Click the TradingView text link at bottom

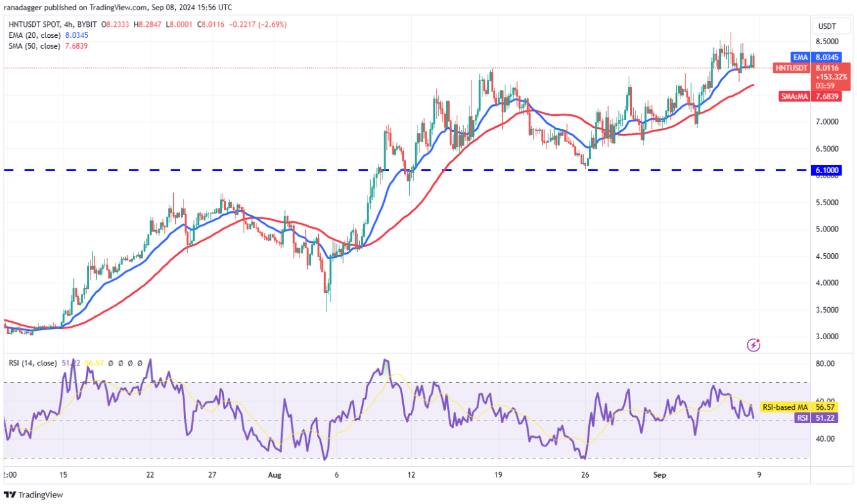click(40, 495)
